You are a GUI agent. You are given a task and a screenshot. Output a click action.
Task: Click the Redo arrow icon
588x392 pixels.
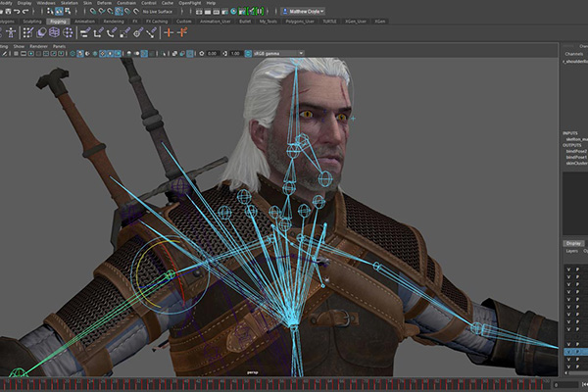(x=25, y=12)
